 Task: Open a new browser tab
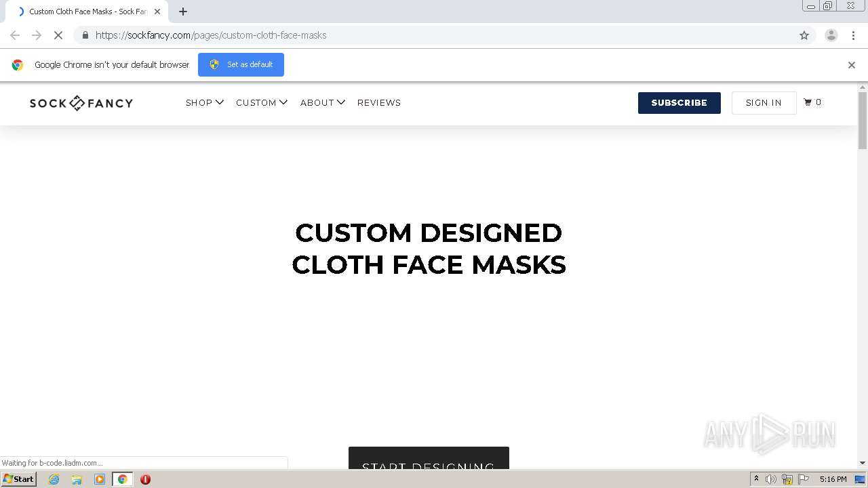pyautogui.click(x=183, y=12)
